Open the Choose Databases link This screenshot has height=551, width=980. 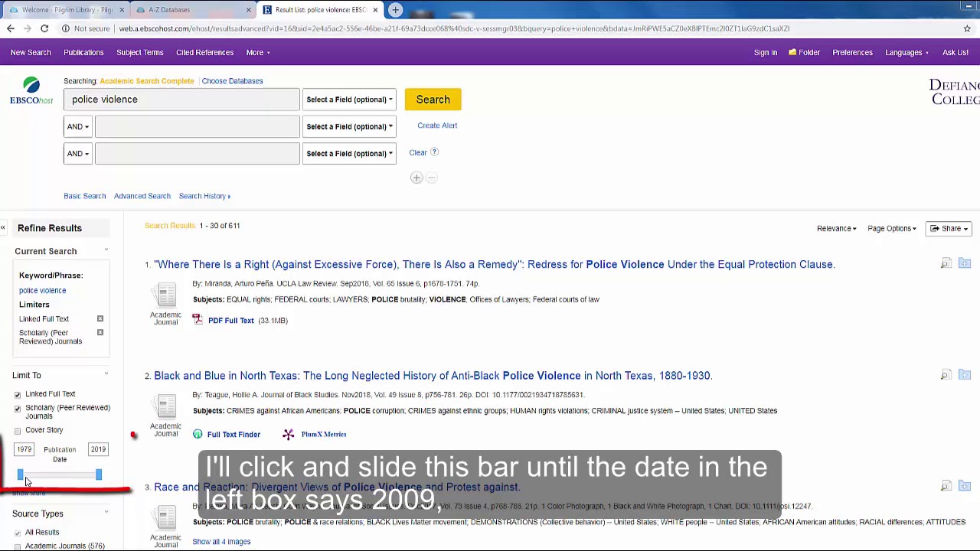tap(232, 81)
